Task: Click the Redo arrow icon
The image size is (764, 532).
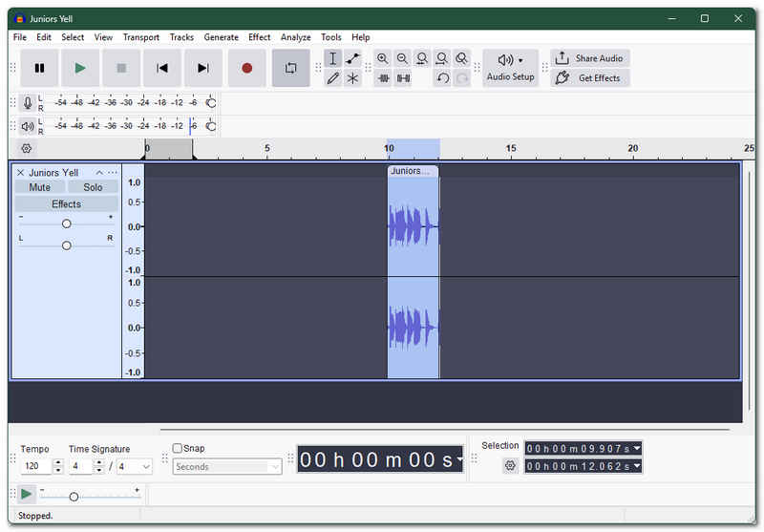Action: [462, 78]
